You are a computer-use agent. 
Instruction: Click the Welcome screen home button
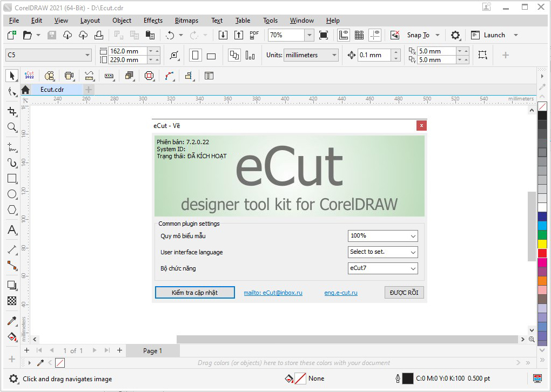click(25, 90)
